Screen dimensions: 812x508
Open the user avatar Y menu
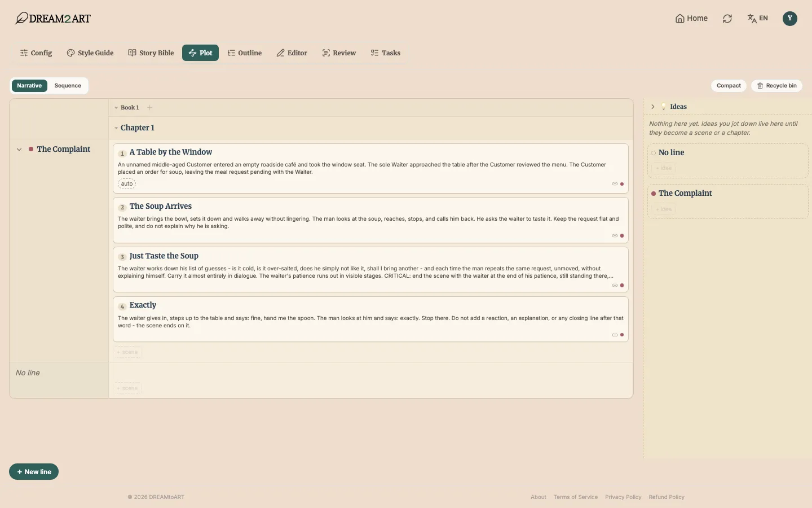point(790,19)
